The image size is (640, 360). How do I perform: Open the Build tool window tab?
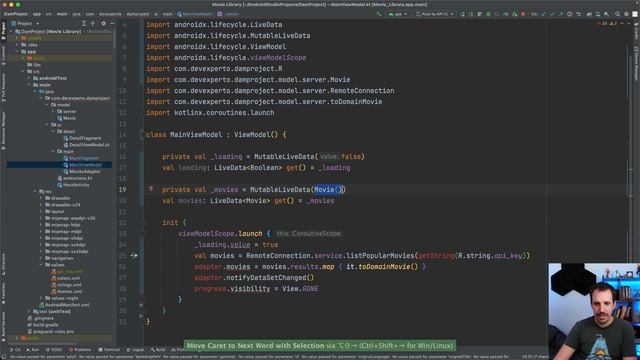click(158, 350)
